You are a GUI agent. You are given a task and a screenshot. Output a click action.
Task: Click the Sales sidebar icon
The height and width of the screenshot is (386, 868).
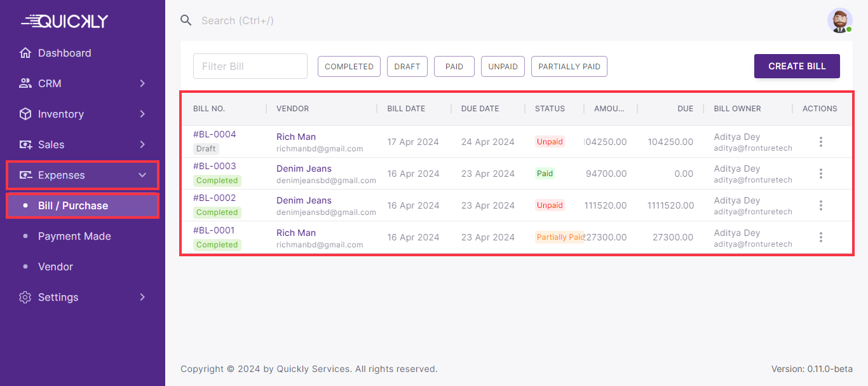coord(25,144)
